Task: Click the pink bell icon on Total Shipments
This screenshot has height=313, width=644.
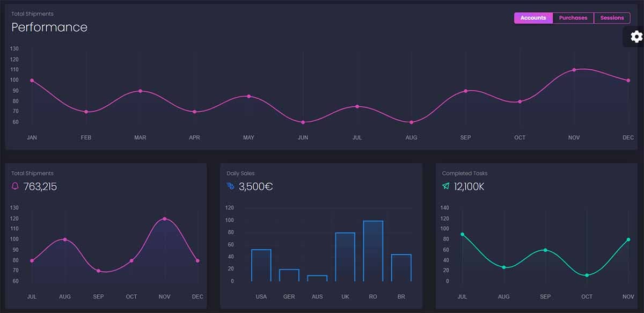Action: 14,186
